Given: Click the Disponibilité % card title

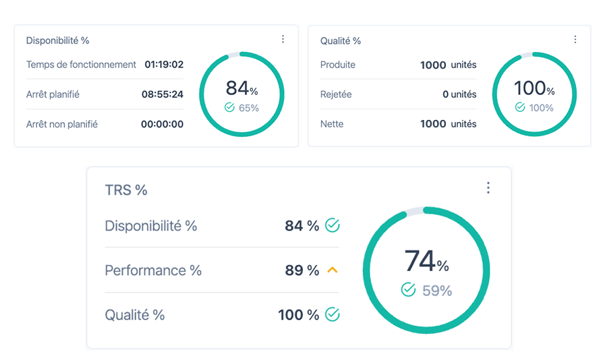Looking at the screenshot, I should point(58,40).
